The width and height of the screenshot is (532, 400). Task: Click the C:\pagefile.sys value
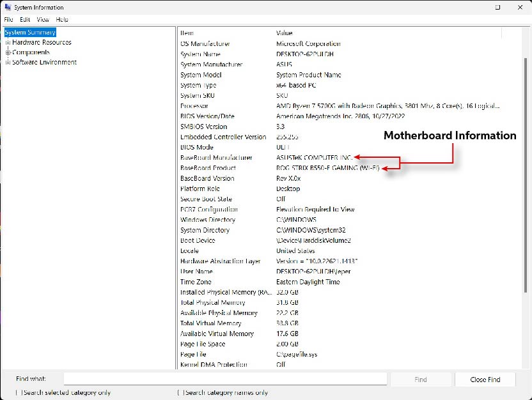(297, 354)
